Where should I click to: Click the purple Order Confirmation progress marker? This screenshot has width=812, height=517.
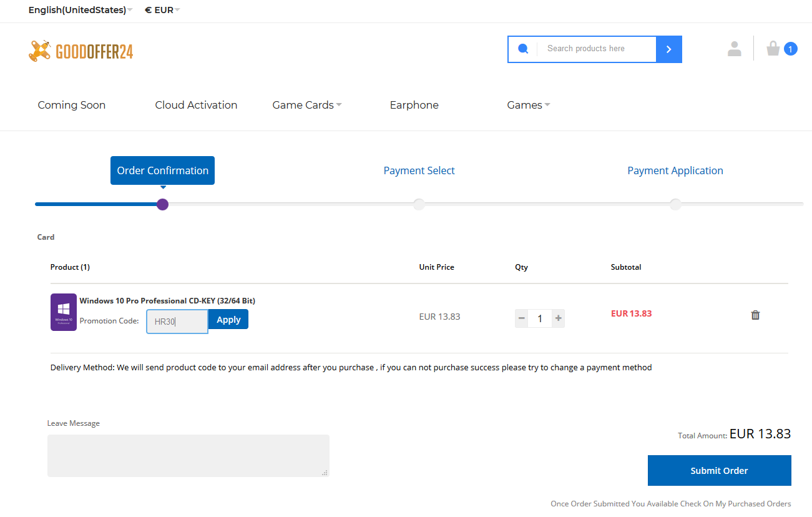[x=162, y=204]
